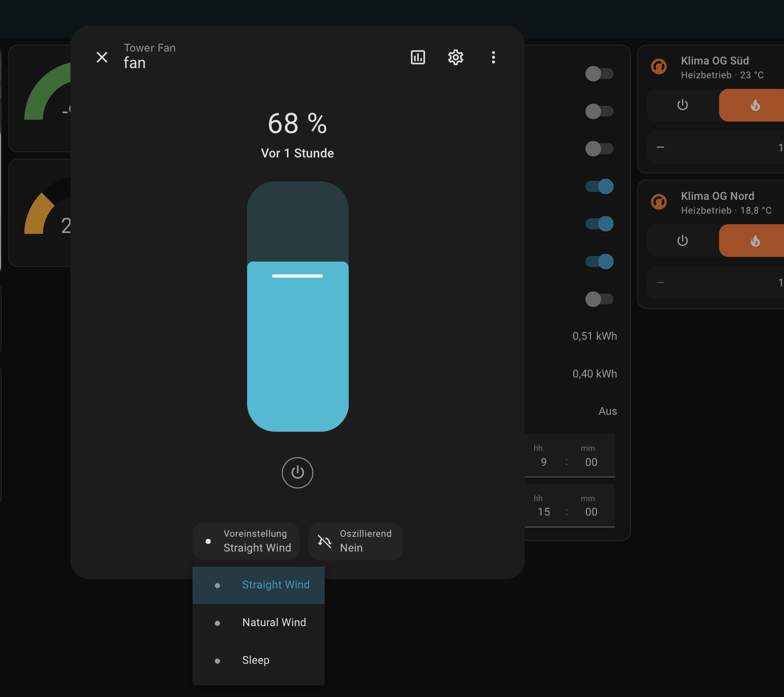The image size is (784, 697).
Task: Set Klima OG Süd to heat mode
Action: (755, 105)
